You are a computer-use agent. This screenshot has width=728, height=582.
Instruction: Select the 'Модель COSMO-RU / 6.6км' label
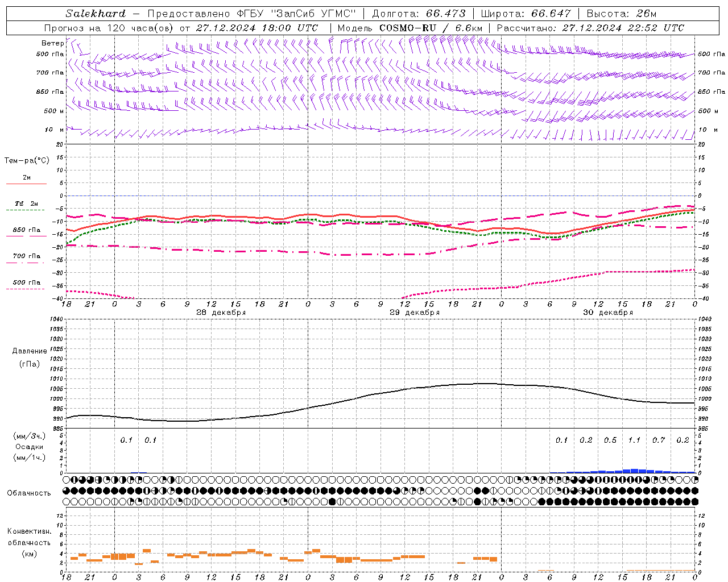410,28
